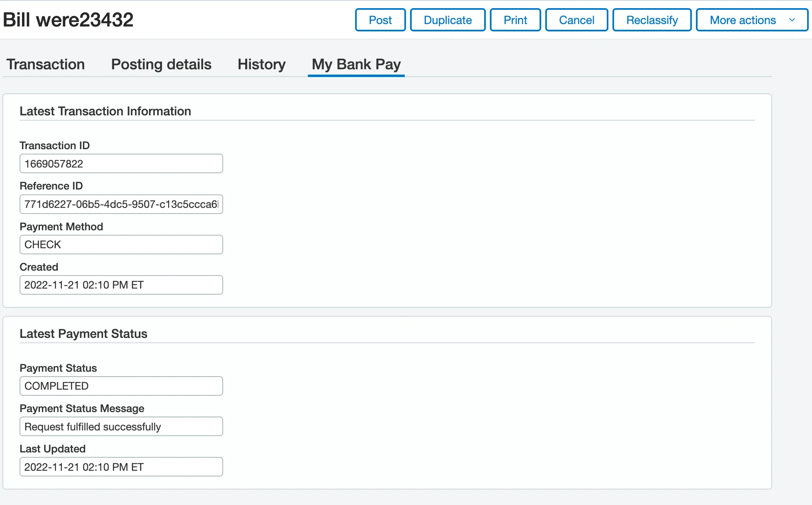
Task: Click the Latest Payment Status heading
Action: click(x=83, y=334)
